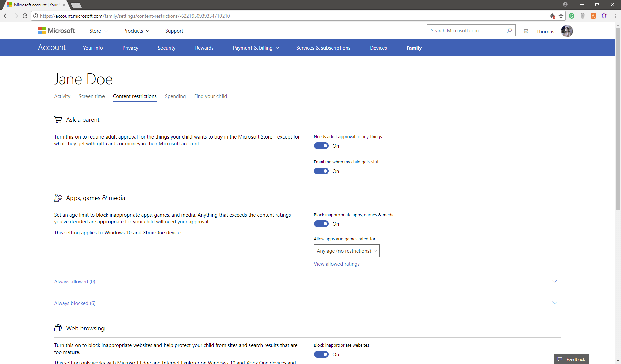Click the site info icon in address bar

point(36,16)
